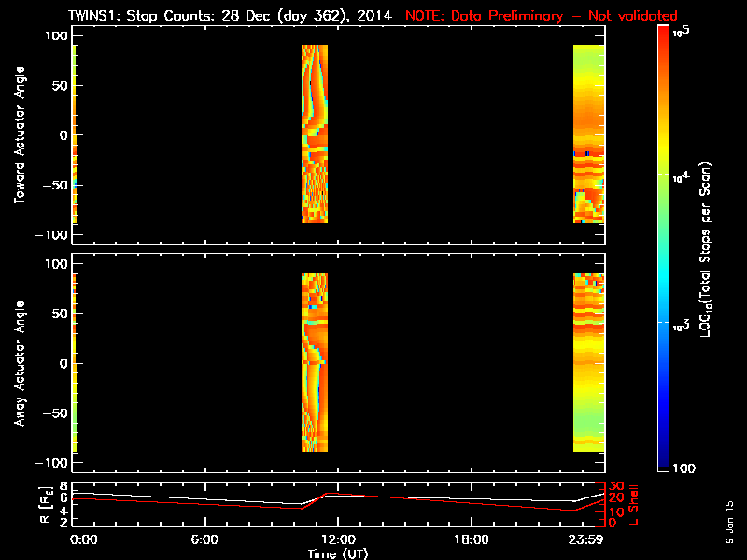Click the 50 tick label on the Toward Actuator axis
Screen dimensions: 747x560
[x=60, y=86]
